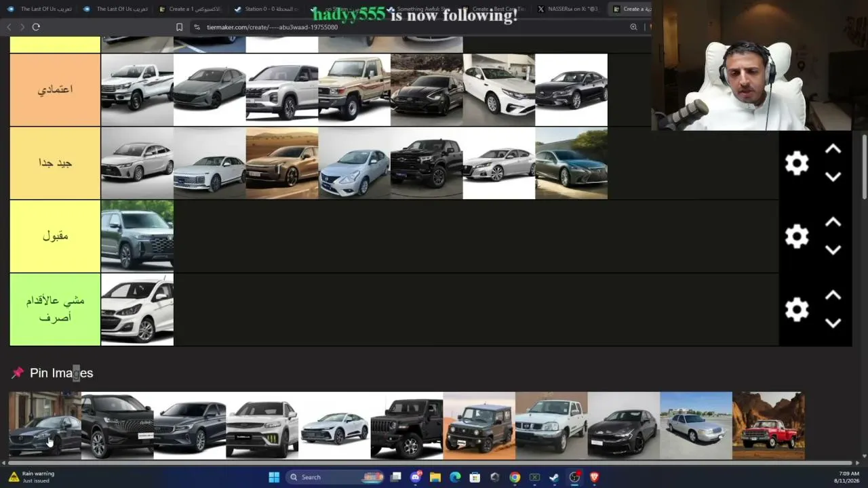This screenshot has width=868, height=488.
Task: Open Microsoft Store from the taskbar
Action: point(475,477)
